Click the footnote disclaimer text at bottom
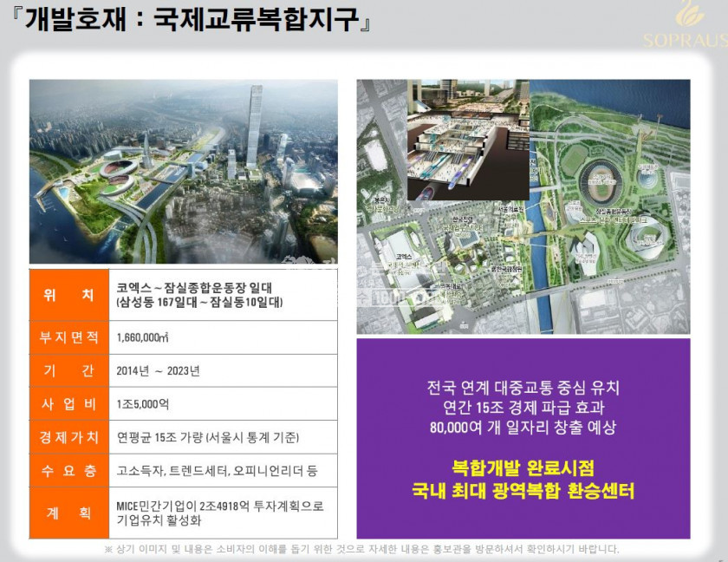 [x=361, y=549]
